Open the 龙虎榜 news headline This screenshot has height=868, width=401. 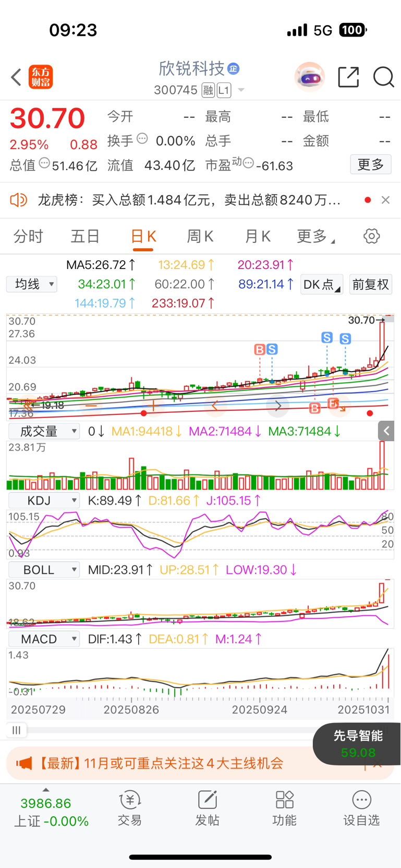click(x=189, y=200)
